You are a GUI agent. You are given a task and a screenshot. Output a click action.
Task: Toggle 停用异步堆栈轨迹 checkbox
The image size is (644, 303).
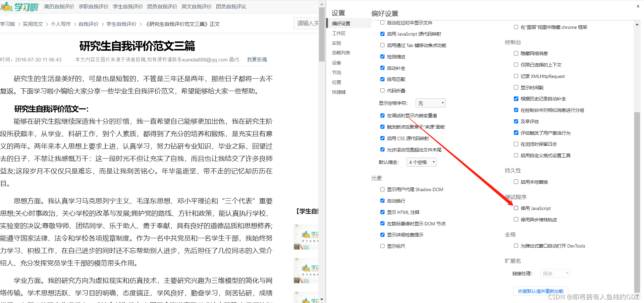pos(516,220)
